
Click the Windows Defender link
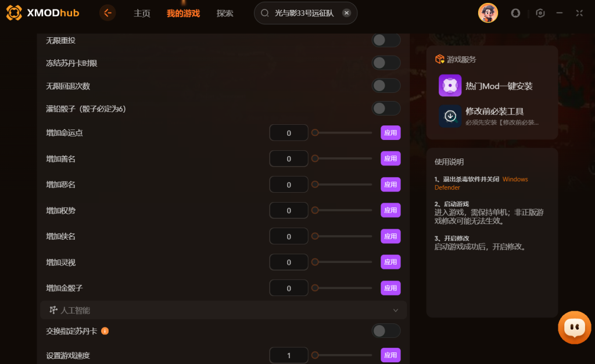[481, 183]
